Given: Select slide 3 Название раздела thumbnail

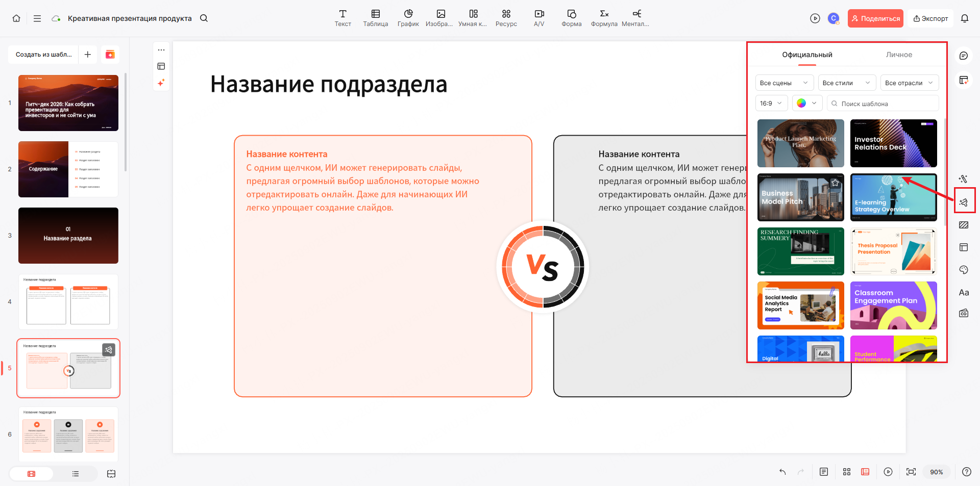Looking at the screenshot, I should coord(68,236).
